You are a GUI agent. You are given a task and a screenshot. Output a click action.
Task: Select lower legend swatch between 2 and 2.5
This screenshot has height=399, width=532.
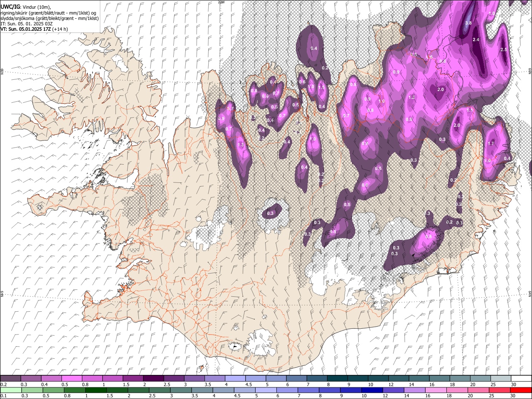(138, 390)
